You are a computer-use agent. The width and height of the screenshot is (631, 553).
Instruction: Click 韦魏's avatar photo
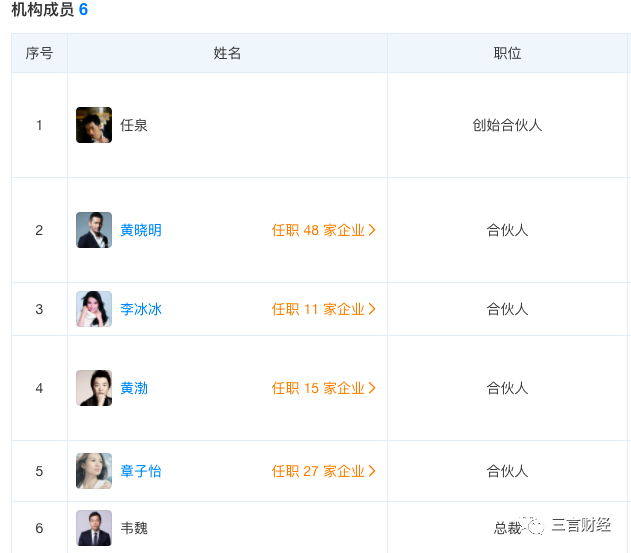coord(94,527)
